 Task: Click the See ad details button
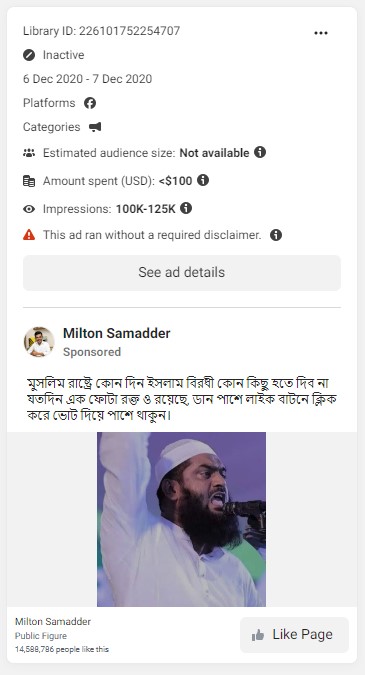click(182, 272)
